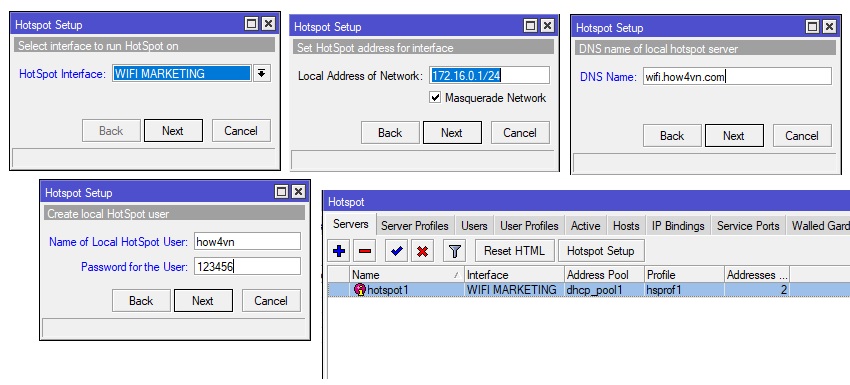Click Next in Create local HotSpot user dialog

[203, 300]
